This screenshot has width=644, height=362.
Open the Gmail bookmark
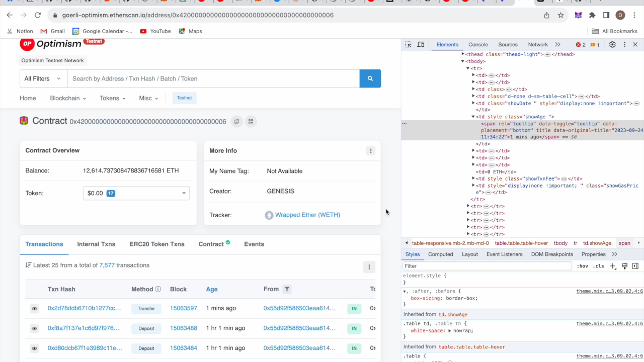53,31
